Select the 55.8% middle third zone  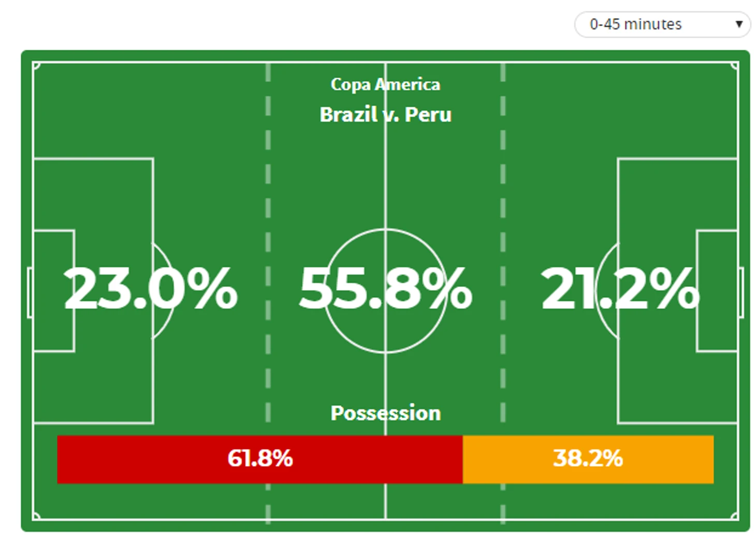point(386,289)
